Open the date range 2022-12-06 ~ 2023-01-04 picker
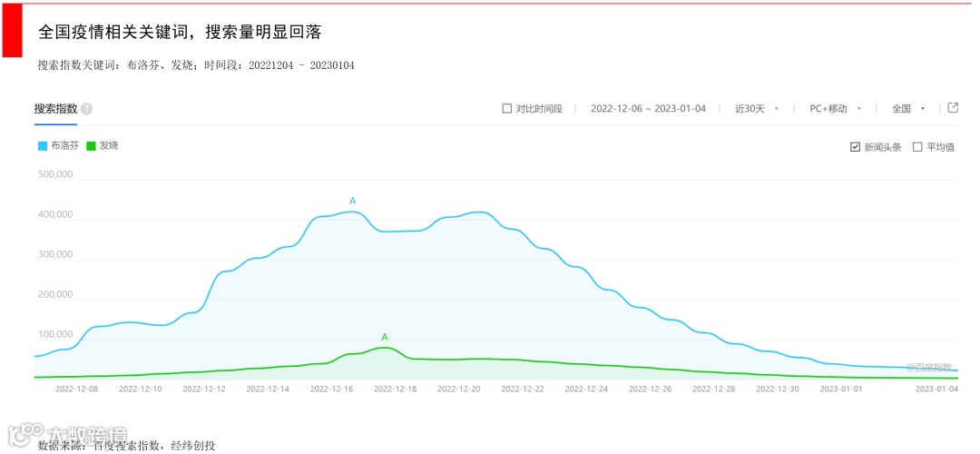This screenshot has height=454, width=980. pyautogui.click(x=648, y=109)
